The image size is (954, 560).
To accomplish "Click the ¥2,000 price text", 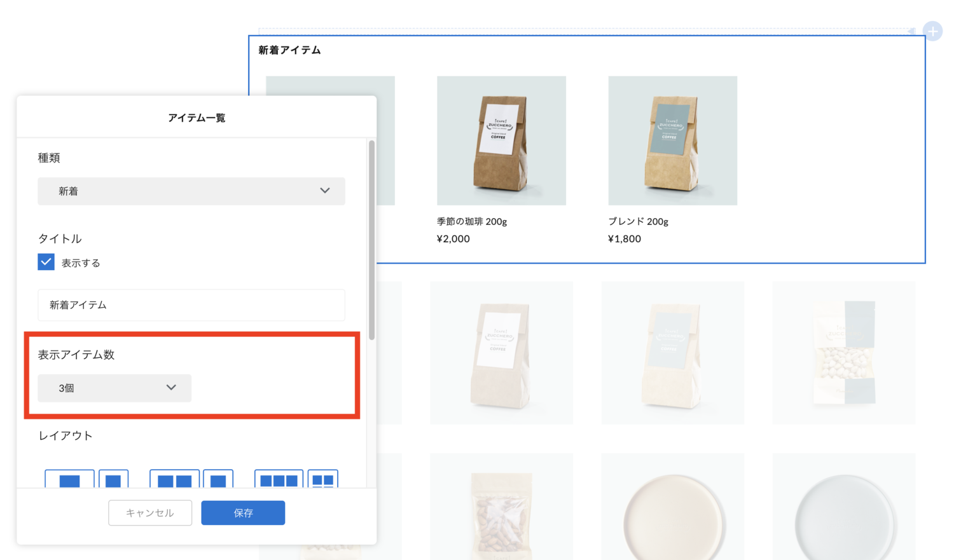I will click(x=453, y=239).
